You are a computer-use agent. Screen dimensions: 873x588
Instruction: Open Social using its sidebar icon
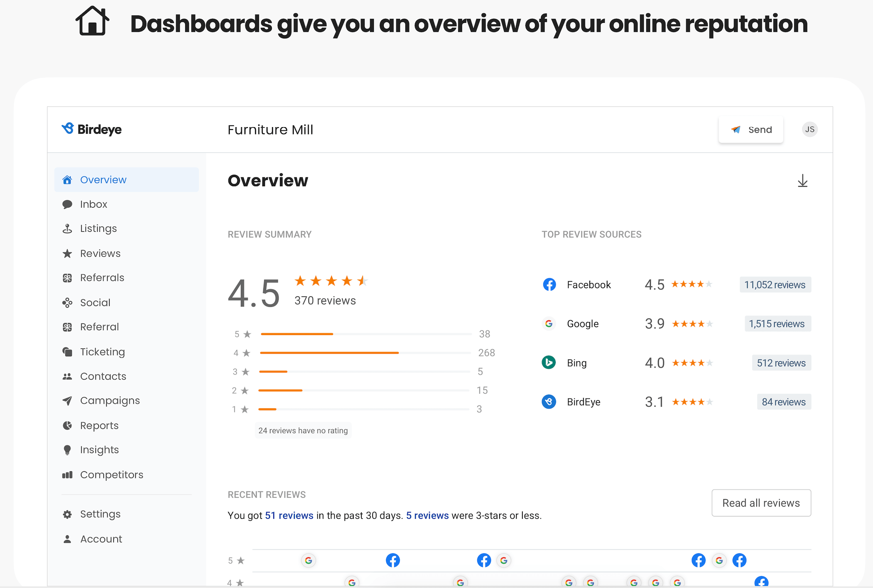point(67,303)
